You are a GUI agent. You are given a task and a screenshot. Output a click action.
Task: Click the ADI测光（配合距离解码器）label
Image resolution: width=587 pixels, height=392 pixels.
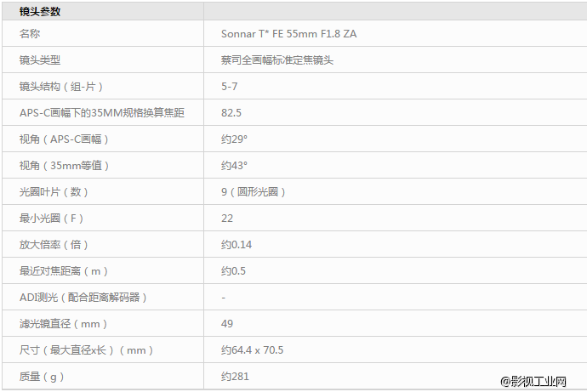pyautogui.click(x=83, y=298)
